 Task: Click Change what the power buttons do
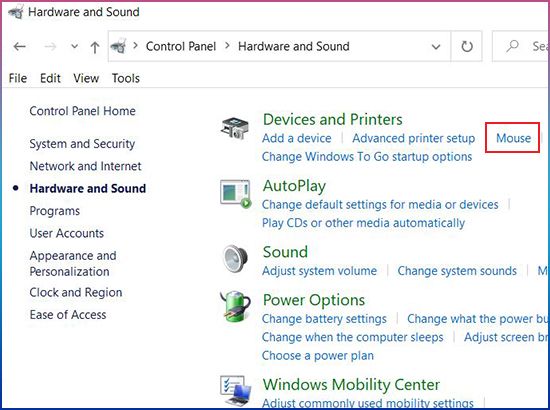(478, 319)
